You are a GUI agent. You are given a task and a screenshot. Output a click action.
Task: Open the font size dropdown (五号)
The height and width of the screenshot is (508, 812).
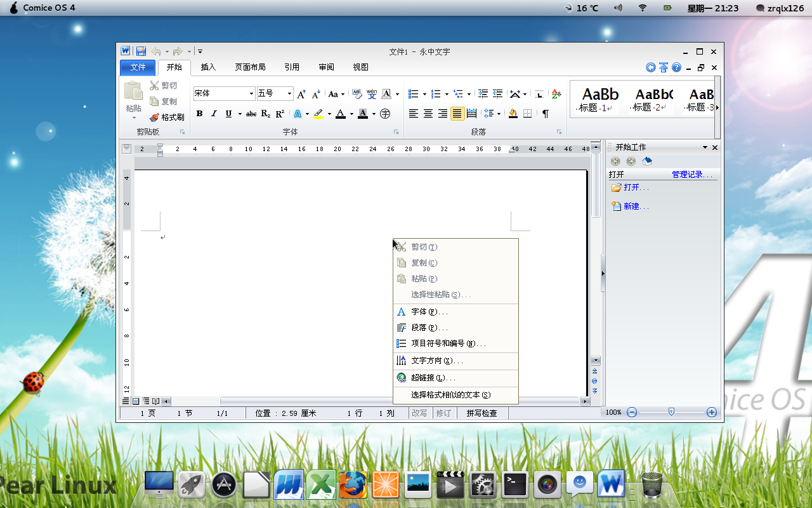pyautogui.click(x=289, y=93)
